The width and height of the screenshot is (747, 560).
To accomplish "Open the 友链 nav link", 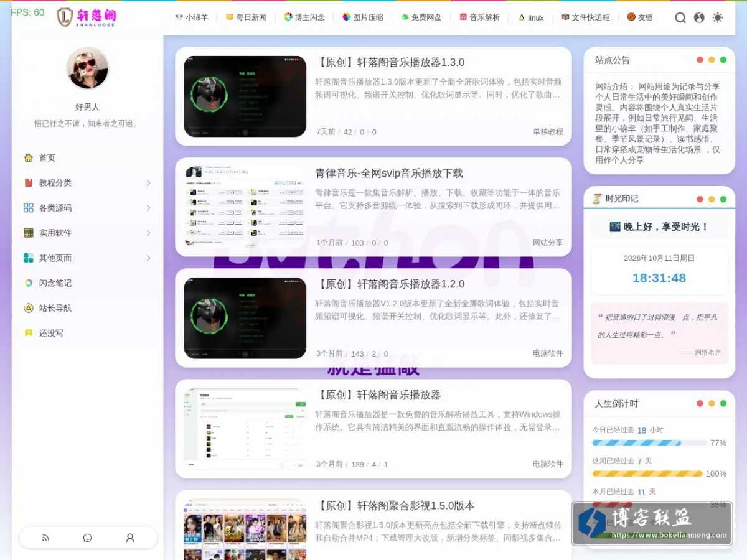I will click(640, 17).
